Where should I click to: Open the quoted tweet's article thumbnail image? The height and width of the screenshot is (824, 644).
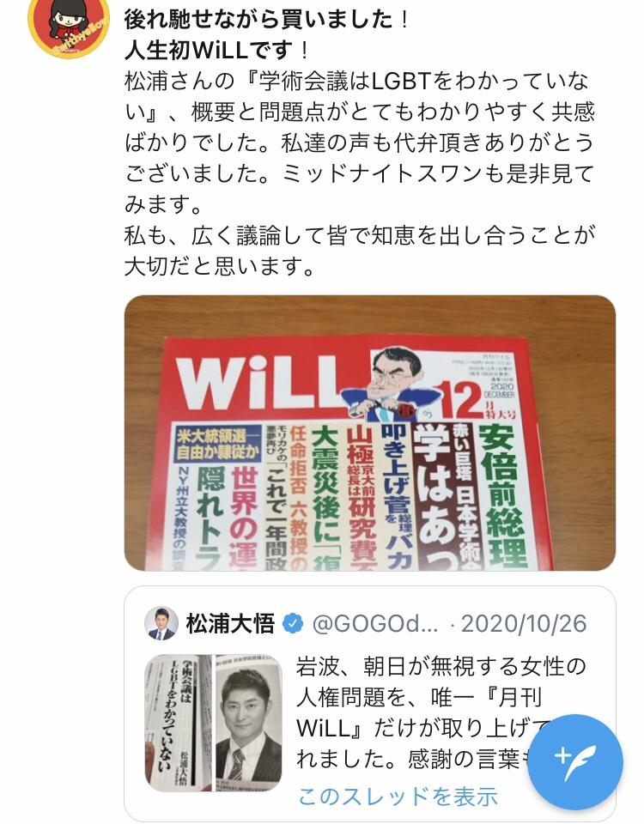pos(213,723)
